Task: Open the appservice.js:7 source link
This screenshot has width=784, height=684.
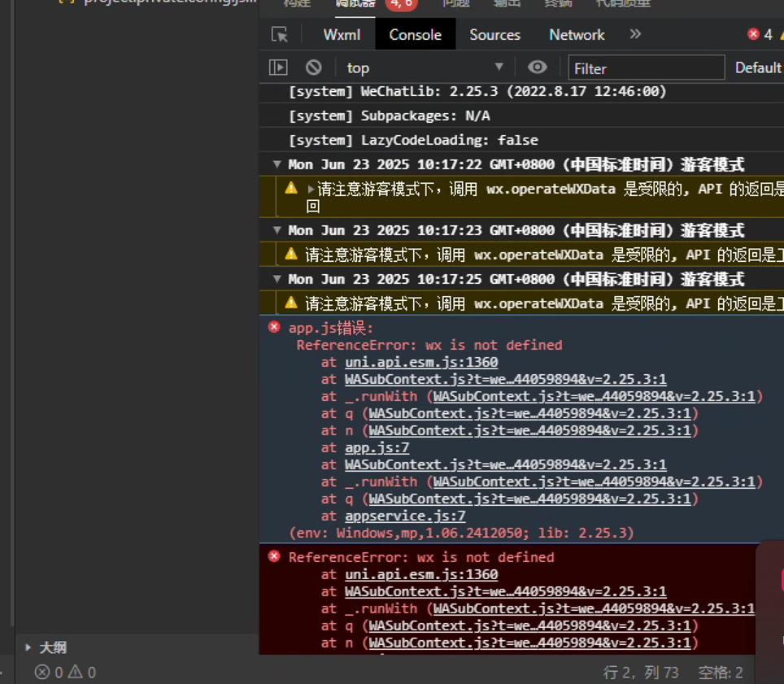Action: [405, 516]
